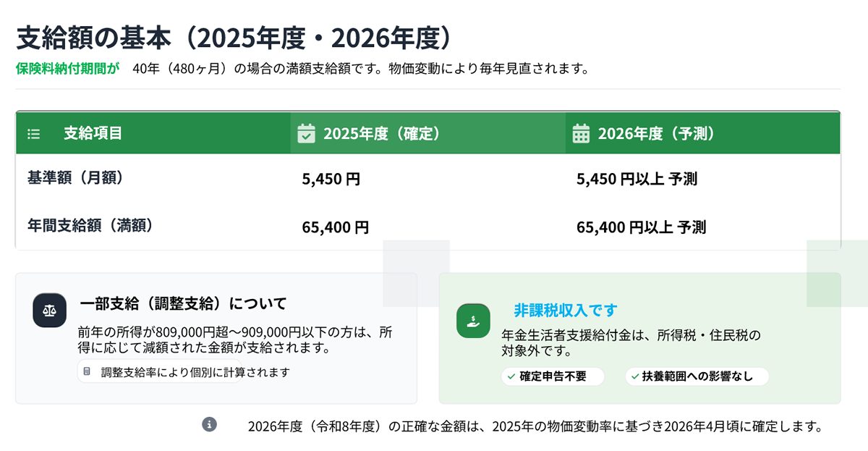
Task: Select the 2025年度（確定） column header
Action: pyautogui.click(x=382, y=134)
